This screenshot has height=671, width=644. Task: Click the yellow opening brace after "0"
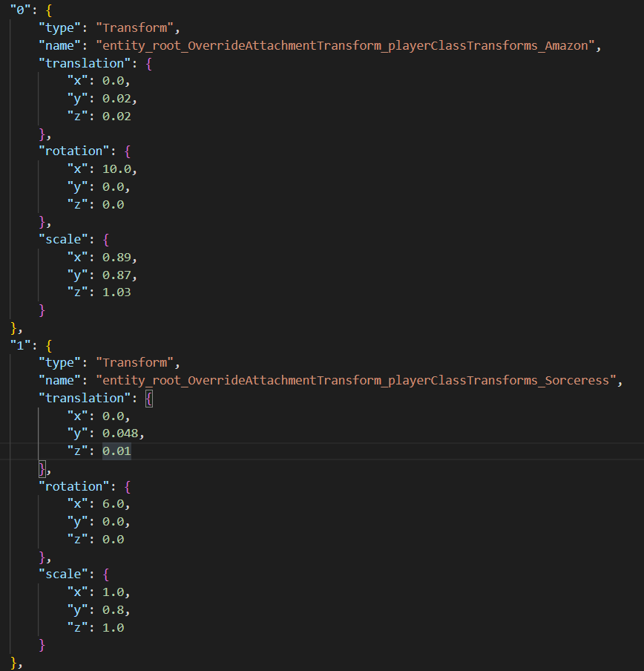(49, 10)
